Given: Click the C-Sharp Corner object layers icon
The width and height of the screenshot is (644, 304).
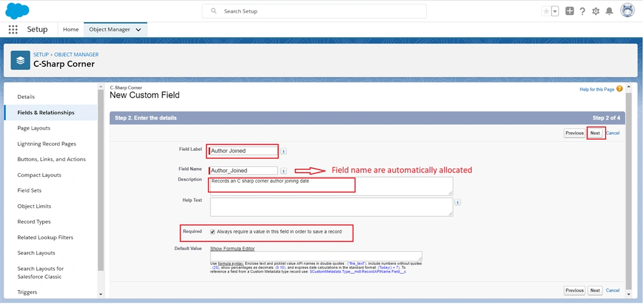Looking at the screenshot, I should [20, 60].
